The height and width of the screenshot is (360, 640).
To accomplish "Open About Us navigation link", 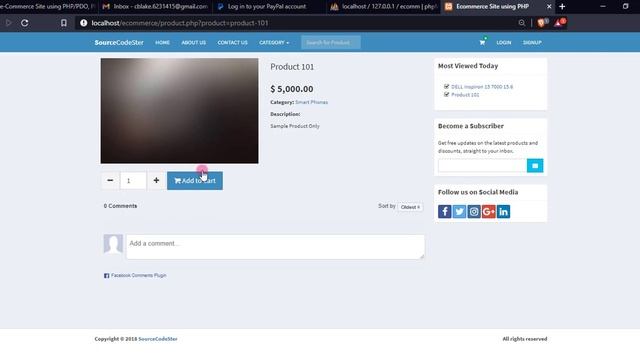I will [x=193, y=42].
